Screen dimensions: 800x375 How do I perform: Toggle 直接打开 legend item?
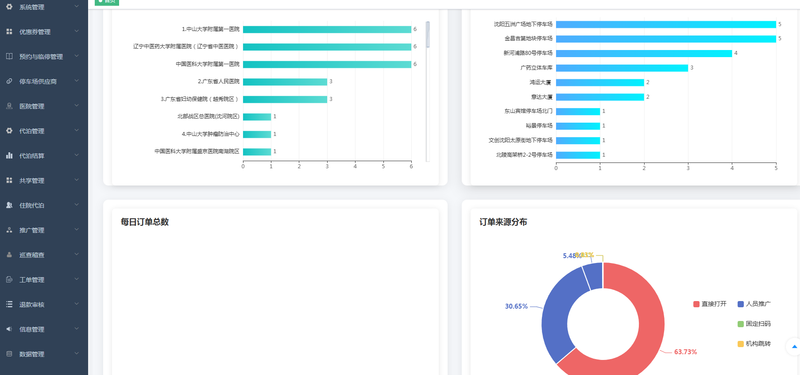[710, 304]
